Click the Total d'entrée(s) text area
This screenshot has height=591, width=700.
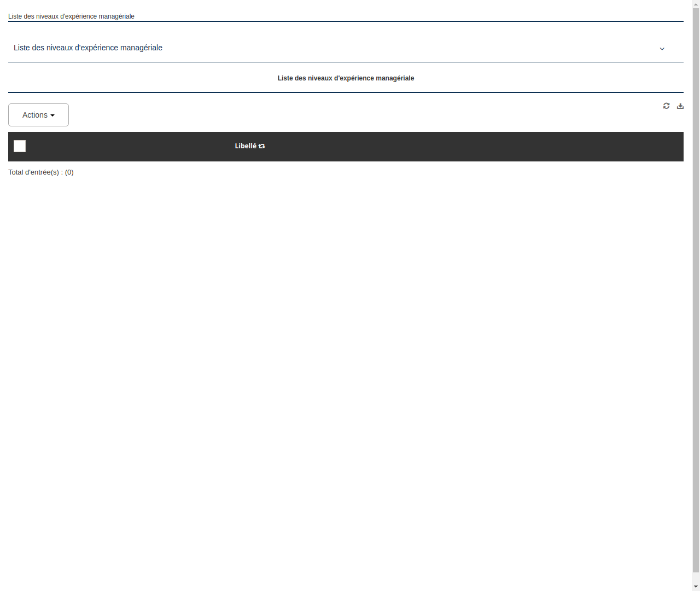(41, 172)
